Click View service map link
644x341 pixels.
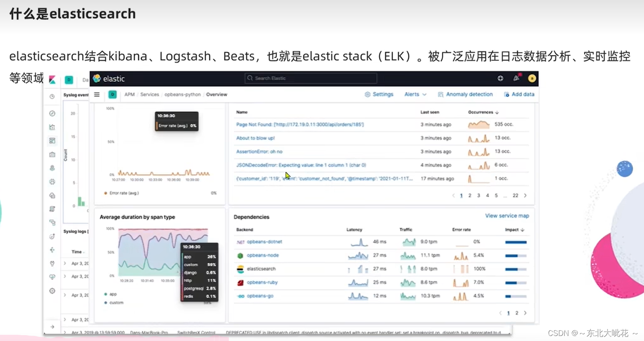tap(507, 216)
